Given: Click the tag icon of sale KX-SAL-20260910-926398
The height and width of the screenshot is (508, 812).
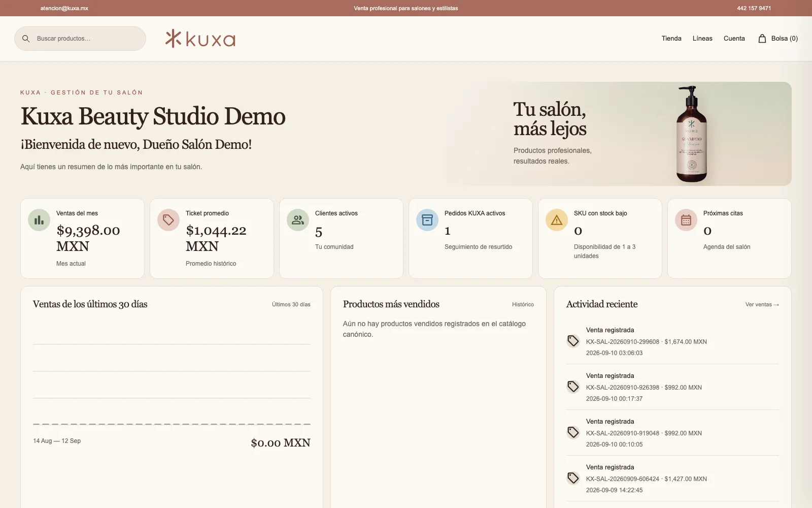Looking at the screenshot, I should pos(573,387).
